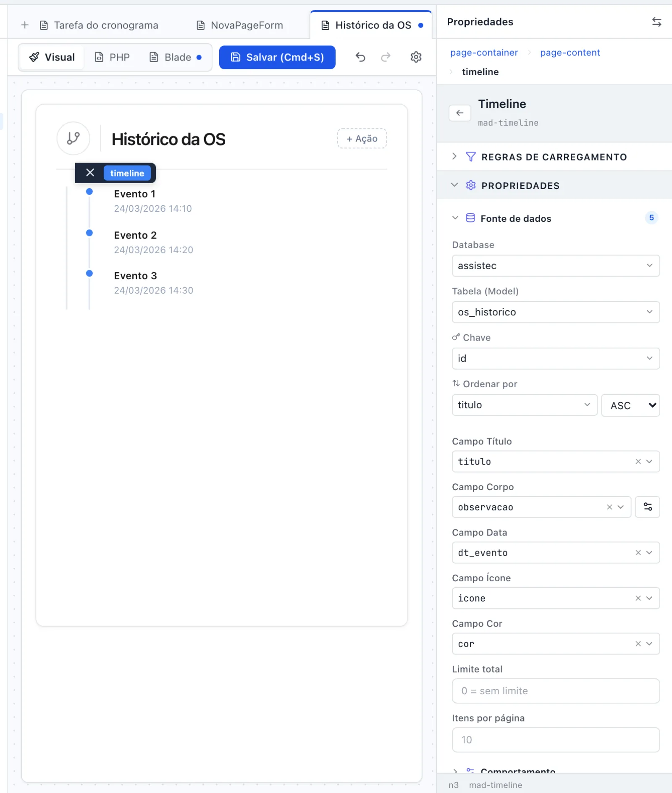
Task: Add a new tab with plus icon
Action: click(x=25, y=25)
